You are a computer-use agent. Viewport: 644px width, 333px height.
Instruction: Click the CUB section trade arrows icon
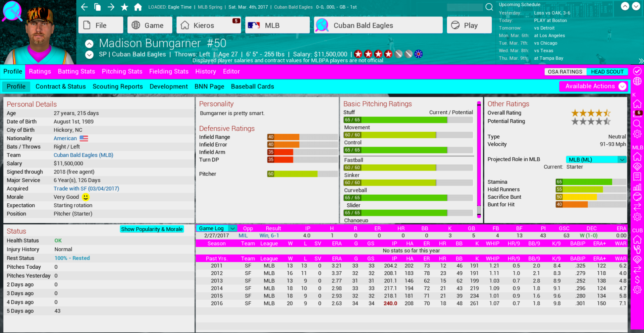[x=637, y=269]
